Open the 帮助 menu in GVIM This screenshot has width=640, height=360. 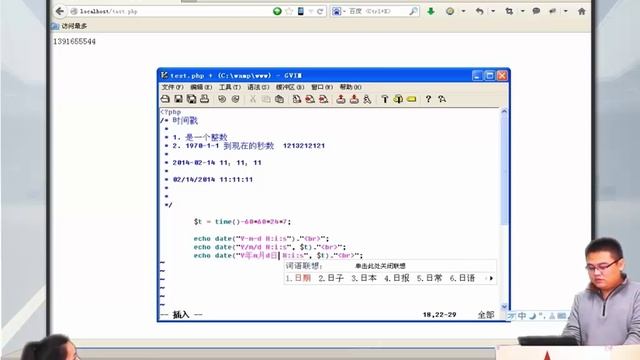(351, 87)
